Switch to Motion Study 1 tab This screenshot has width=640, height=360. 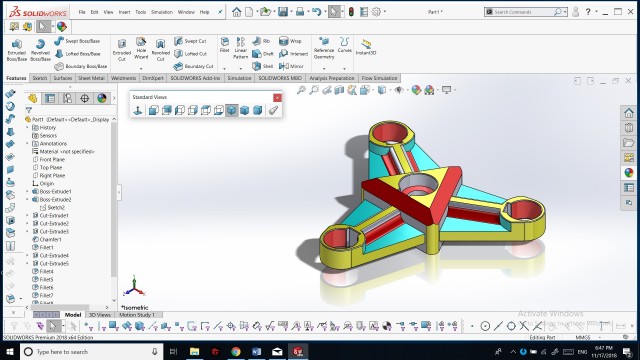coord(137,315)
